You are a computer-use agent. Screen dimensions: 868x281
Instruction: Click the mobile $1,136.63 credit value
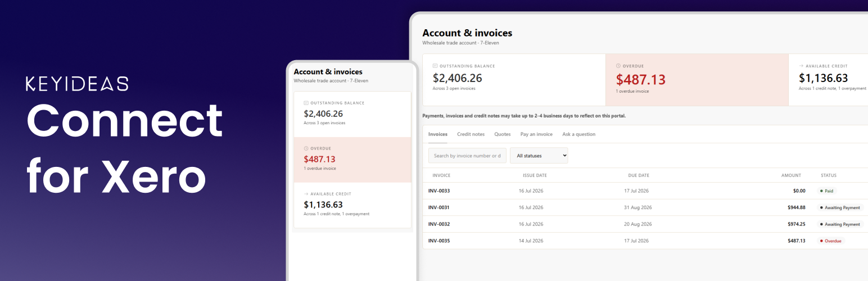coord(323,205)
